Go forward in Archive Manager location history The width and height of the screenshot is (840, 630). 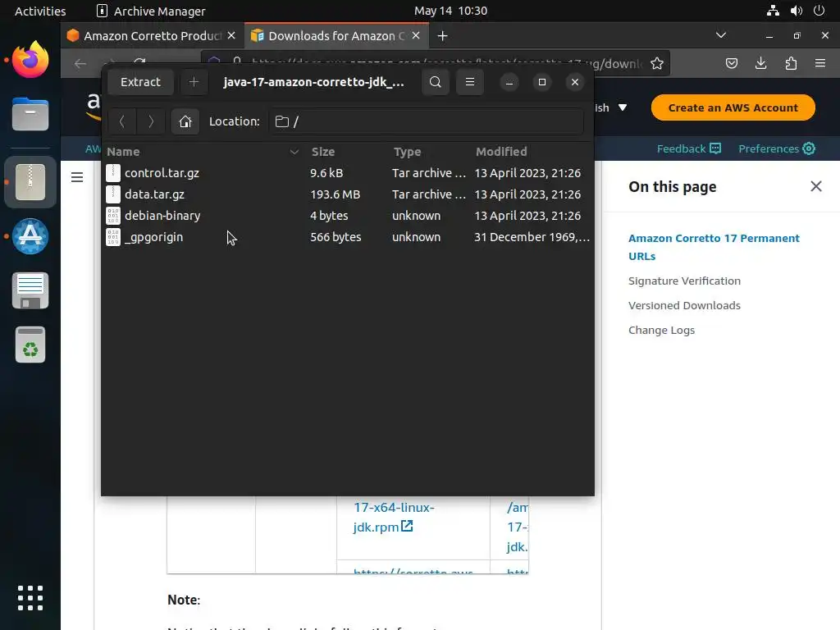pos(151,121)
